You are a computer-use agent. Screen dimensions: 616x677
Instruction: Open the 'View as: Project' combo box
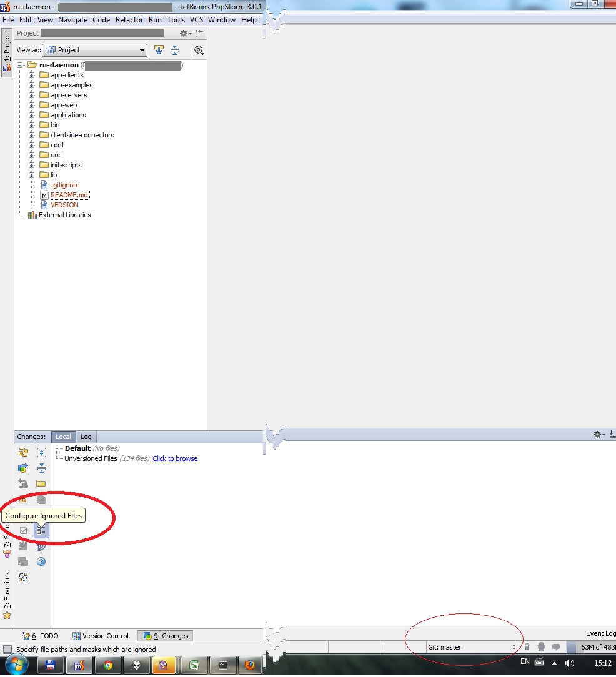94,50
